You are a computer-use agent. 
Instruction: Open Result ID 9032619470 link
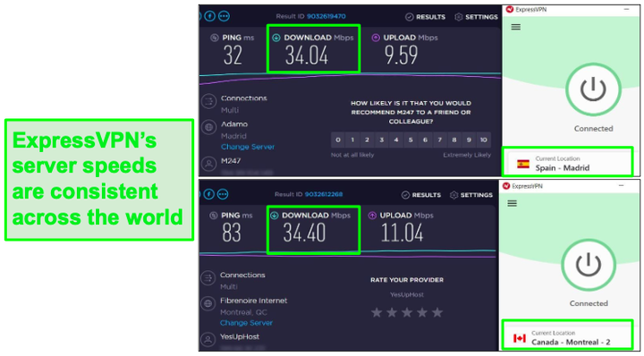tap(326, 16)
